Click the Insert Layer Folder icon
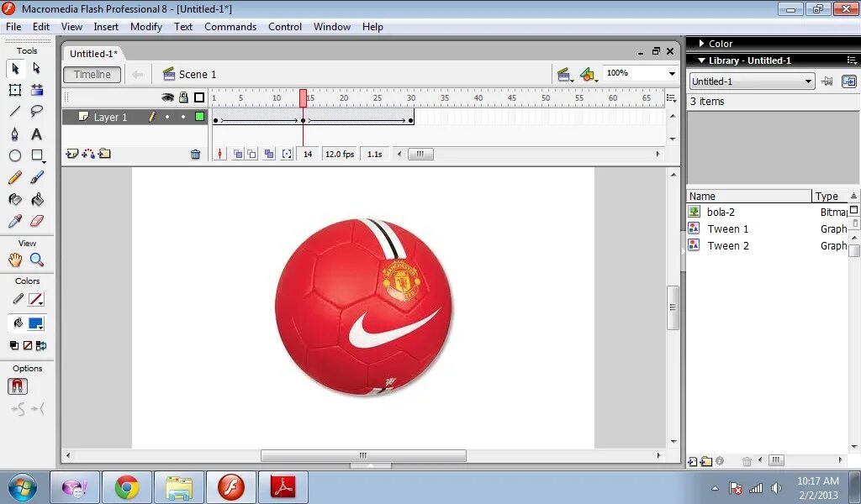Image resolution: width=861 pixels, height=504 pixels. [x=104, y=154]
